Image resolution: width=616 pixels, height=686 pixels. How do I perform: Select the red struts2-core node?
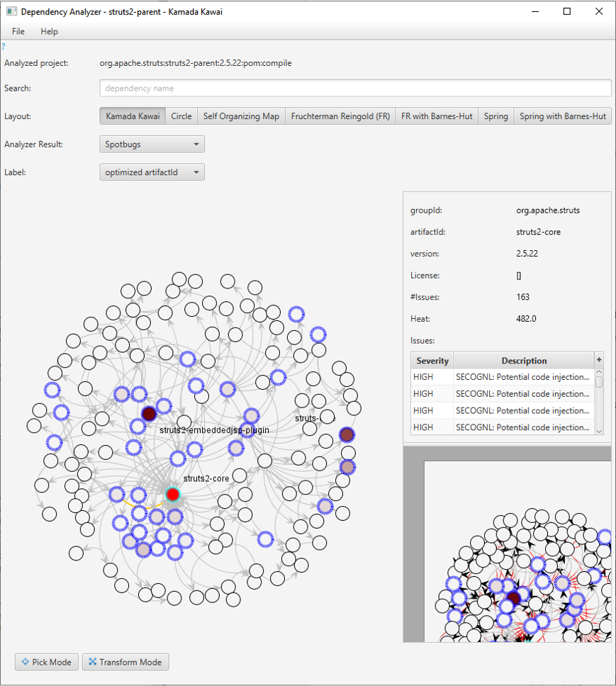(172, 494)
